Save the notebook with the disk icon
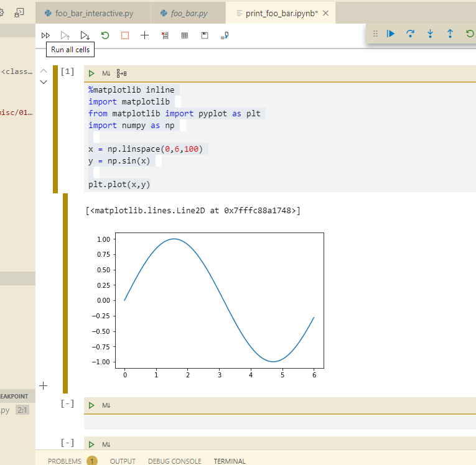The image size is (476, 465). tap(205, 35)
